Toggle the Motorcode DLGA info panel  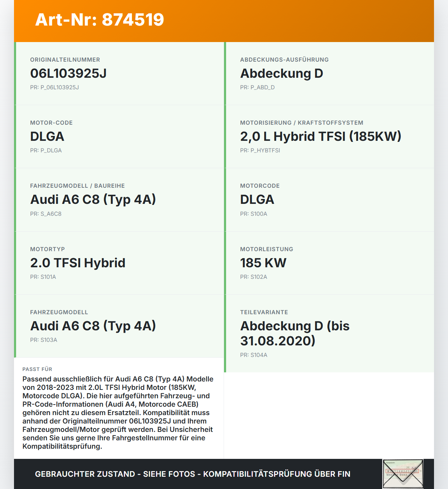(329, 200)
